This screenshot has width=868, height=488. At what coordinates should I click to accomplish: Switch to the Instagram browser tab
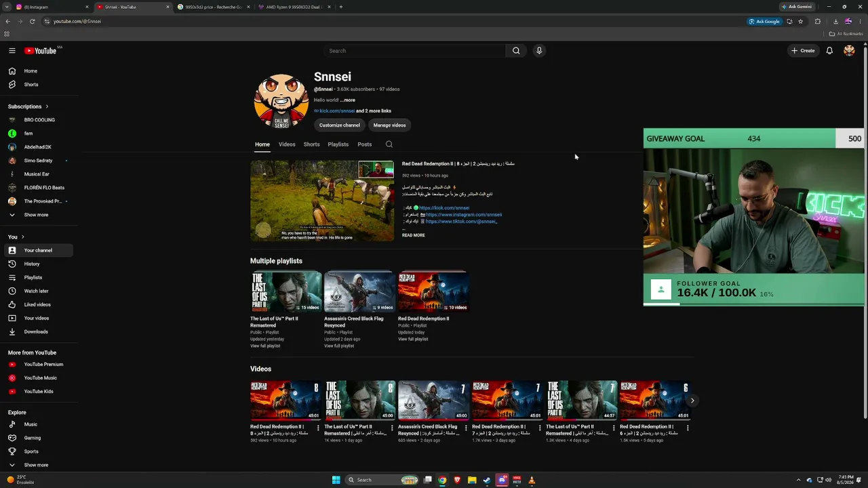coord(52,7)
